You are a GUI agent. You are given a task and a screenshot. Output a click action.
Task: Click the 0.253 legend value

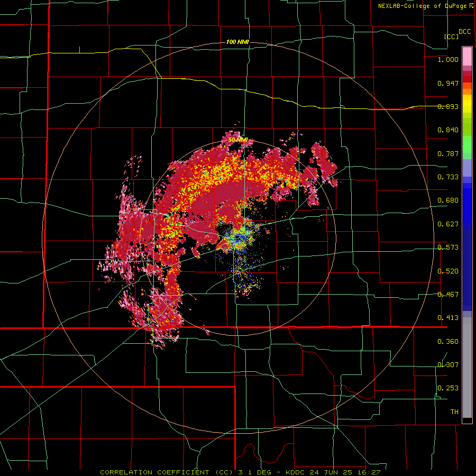click(448, 388)
